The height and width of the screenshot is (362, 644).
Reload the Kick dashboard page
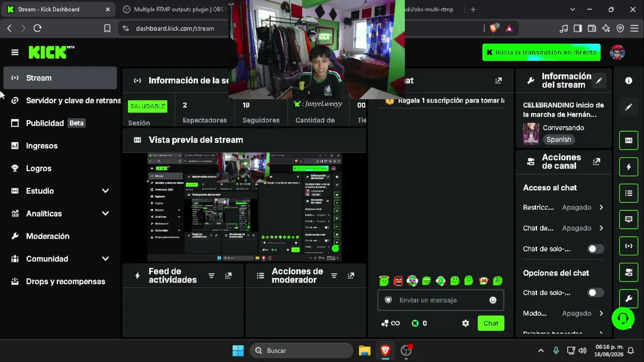coord(37,28)
